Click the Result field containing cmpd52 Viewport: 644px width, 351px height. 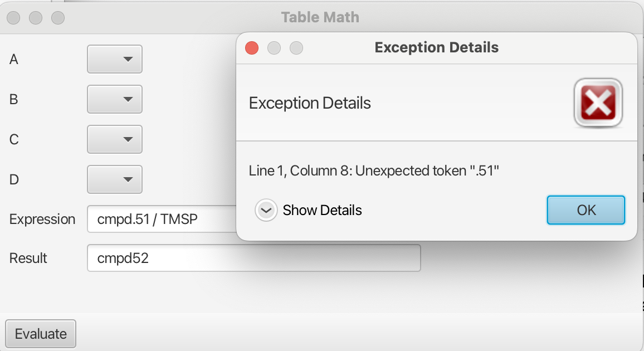click(253, 258)
